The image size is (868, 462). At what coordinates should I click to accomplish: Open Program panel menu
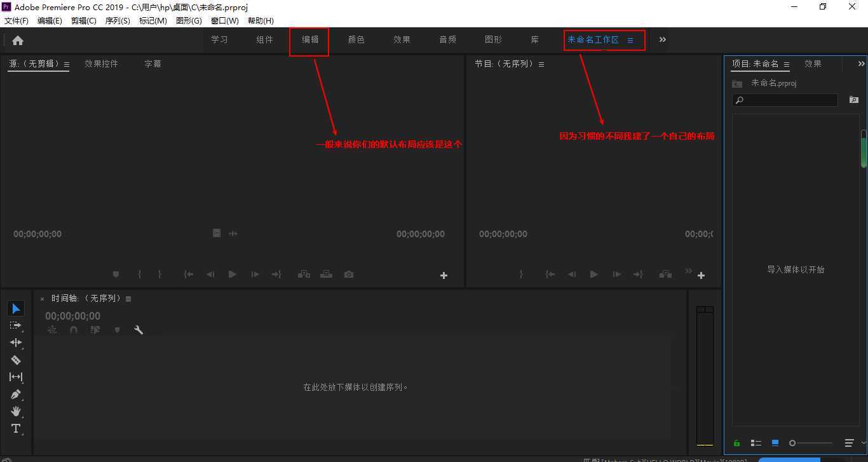click(x=541, y=64)
